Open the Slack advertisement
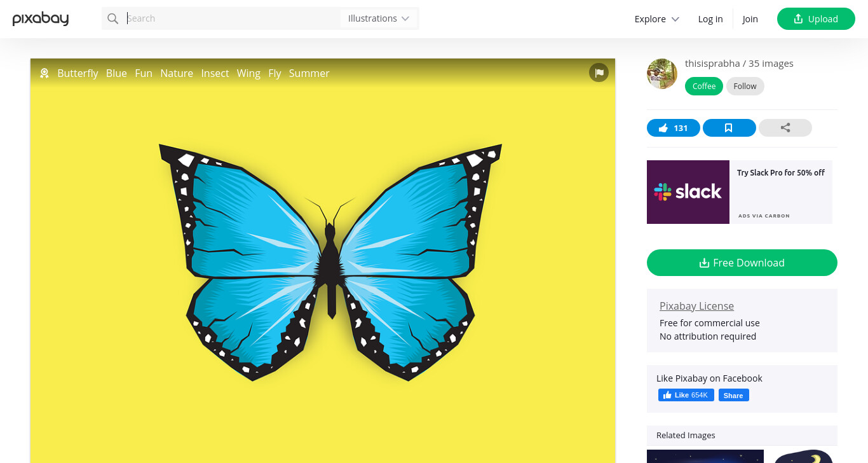The width and height of the screenshot is (868, 463). pyautogui.click(x=740, y=192)
